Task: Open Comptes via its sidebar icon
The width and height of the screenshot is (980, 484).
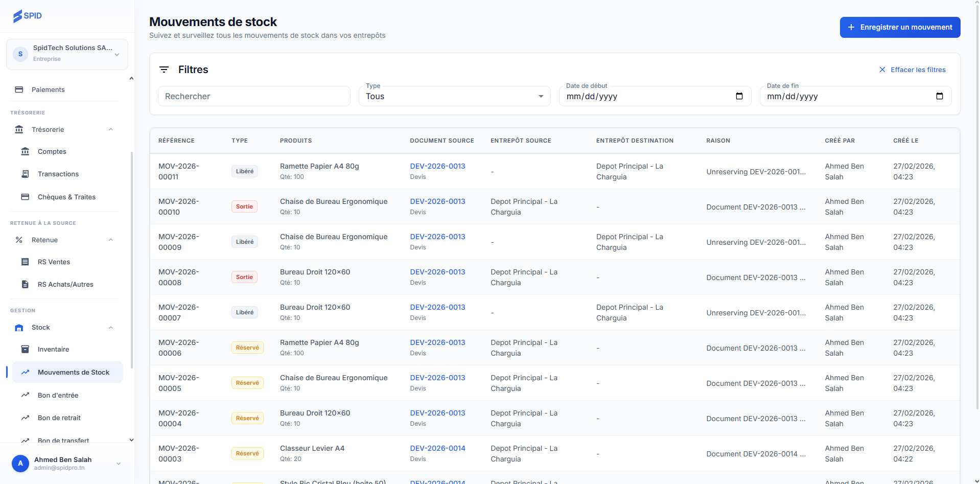Action: click(25, 151)
